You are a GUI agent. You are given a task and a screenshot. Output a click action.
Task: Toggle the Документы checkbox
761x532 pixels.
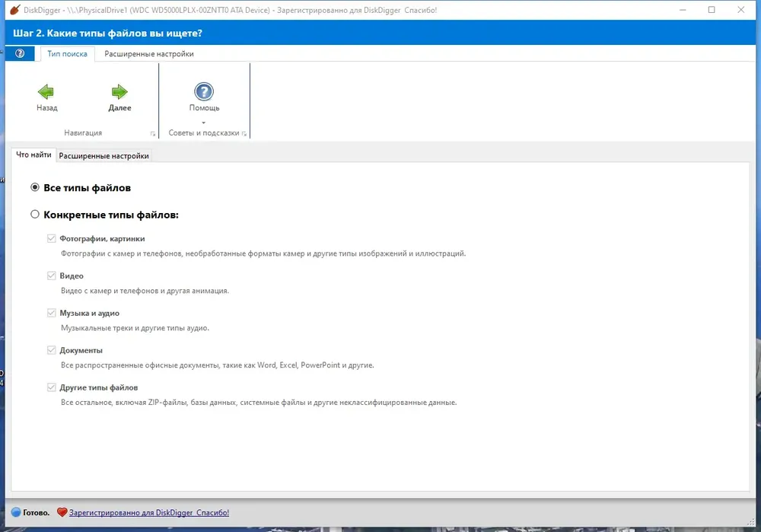pyautogui.click(x=52, y=350)
